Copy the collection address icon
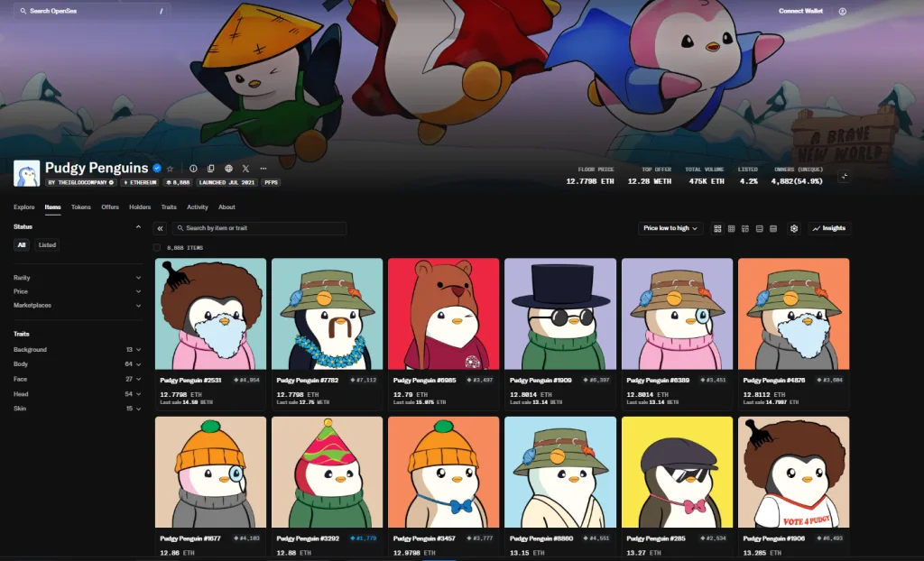924x561 pixels. tap(210, 169)
